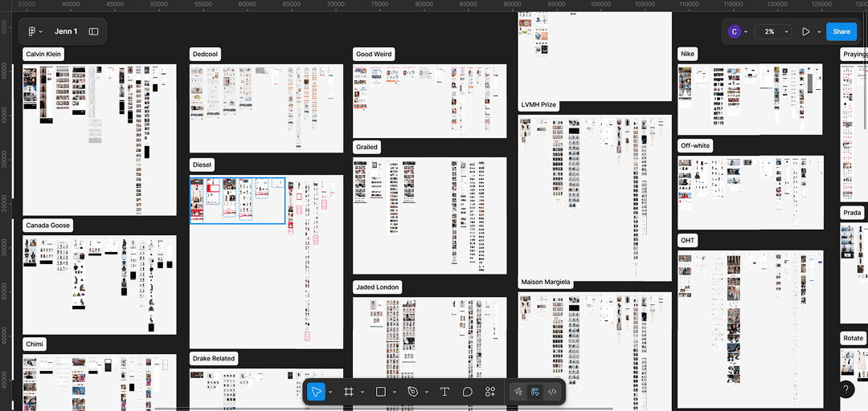This screenshot has height=411, width=868.
Task: Expand the chevron beside Figma logo
Action: click(40, 31)
